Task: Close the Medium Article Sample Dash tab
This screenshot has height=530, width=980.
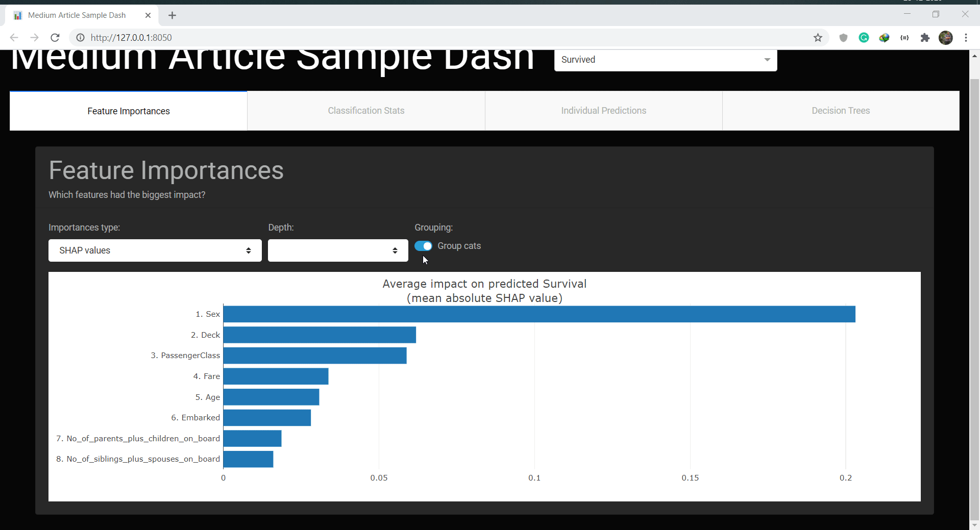Action: (x=148, y=15)
